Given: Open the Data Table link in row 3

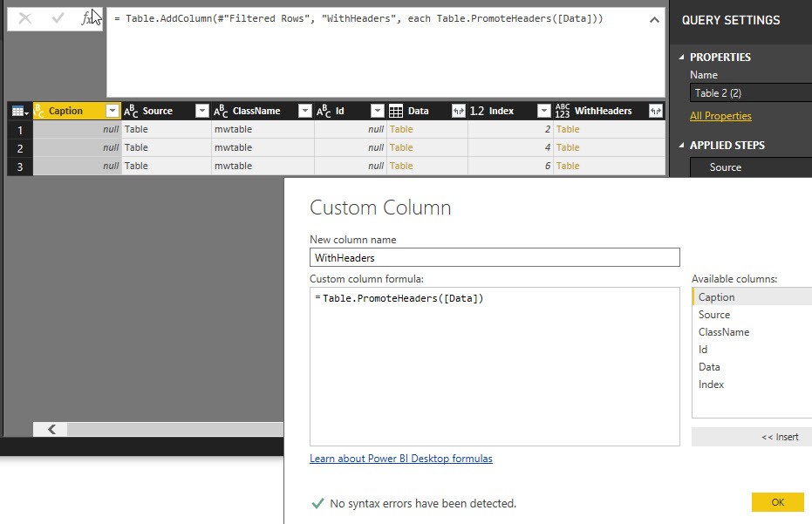Looking at the screenshot, I should (401, 167).
